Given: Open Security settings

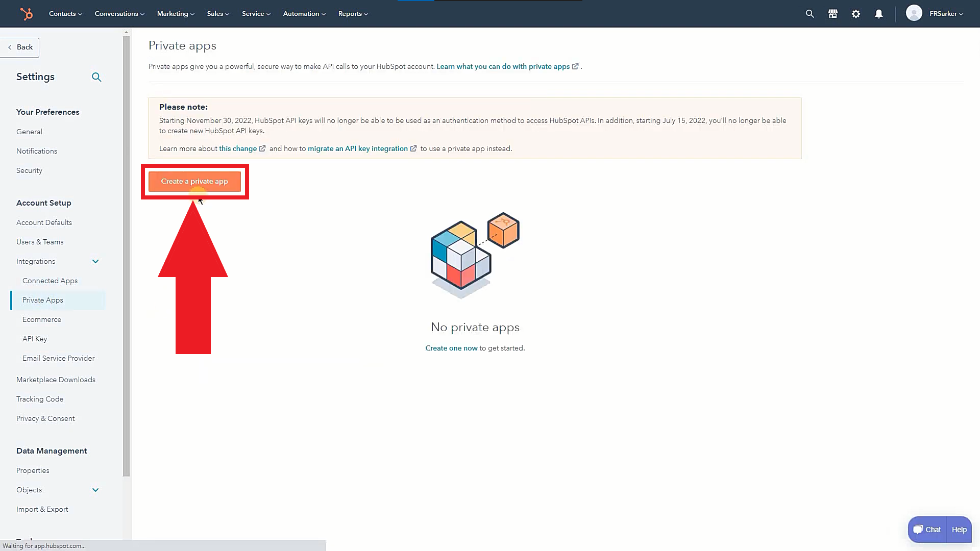Looking at the screenshot, I should click(x=29, y=170).
